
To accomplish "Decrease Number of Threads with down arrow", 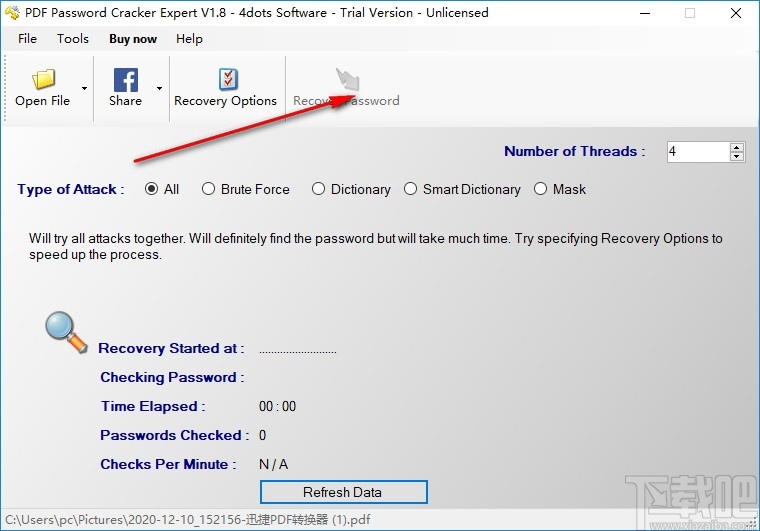I will [x=737, y=156].
